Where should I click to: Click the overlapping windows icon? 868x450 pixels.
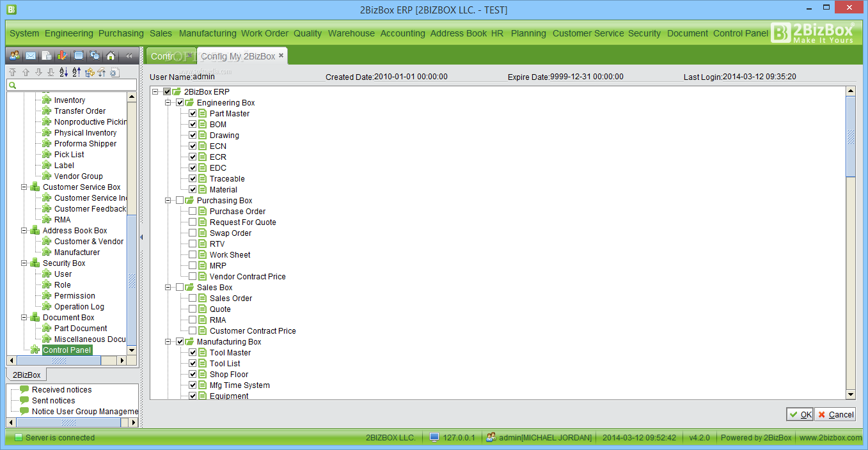click(x=95, y=56)
